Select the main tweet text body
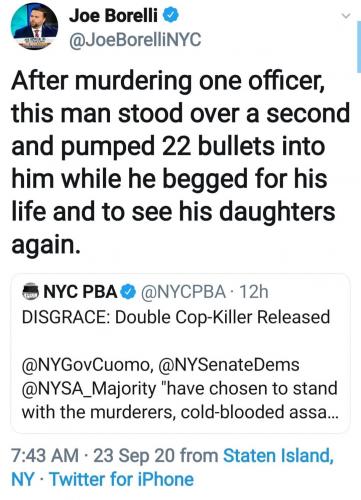 pos(180,162)
